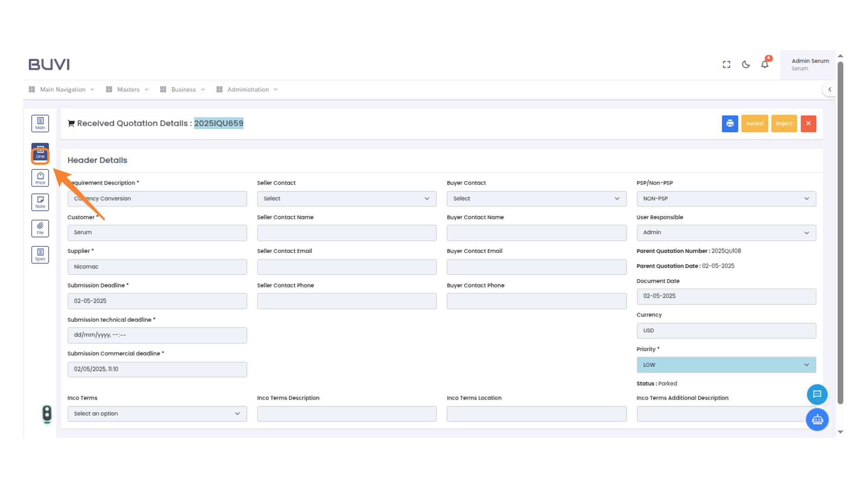
Task: Toggle dark mode moon icon
Action: [746, 64]
